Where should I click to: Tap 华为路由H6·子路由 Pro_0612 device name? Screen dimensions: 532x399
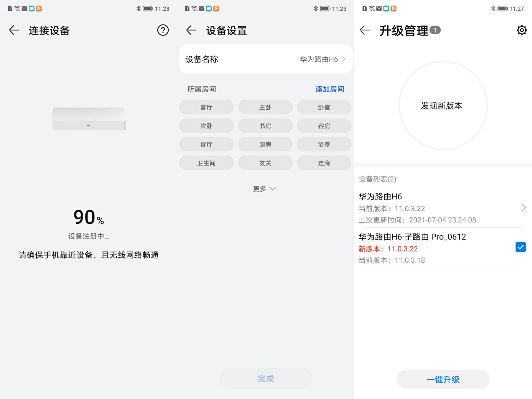click(412, 237)
